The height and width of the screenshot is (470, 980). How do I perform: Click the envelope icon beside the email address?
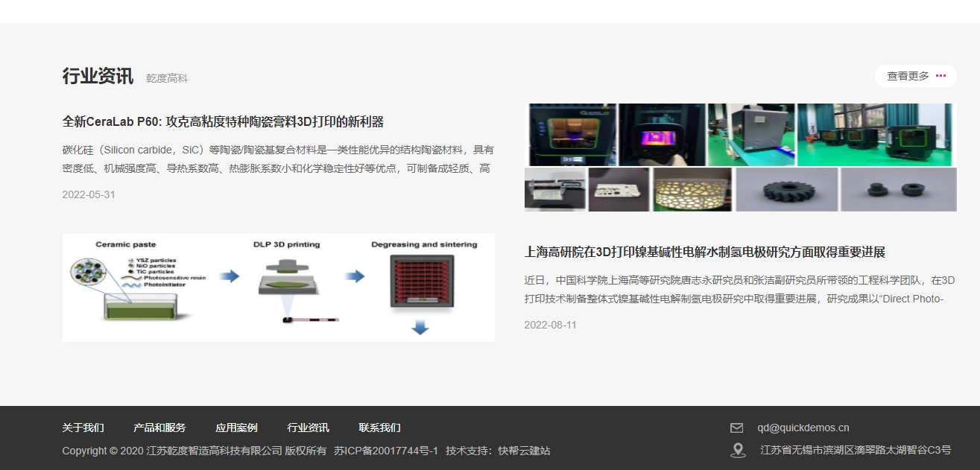(738, 427)
